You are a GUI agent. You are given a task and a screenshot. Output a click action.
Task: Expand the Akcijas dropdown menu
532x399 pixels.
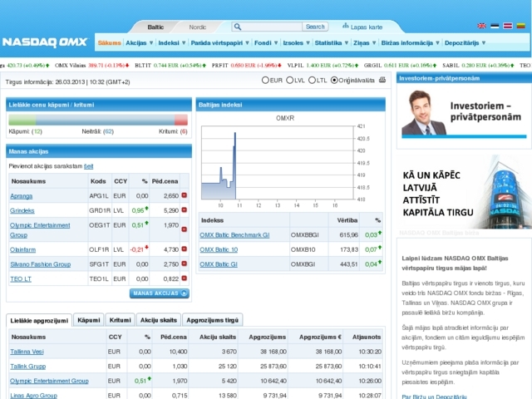click(139, 42)
